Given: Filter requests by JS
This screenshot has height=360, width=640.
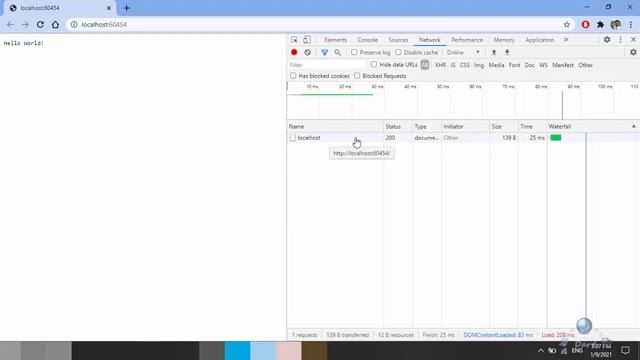Looking at the screenshot, I should (x=453, y=65).
